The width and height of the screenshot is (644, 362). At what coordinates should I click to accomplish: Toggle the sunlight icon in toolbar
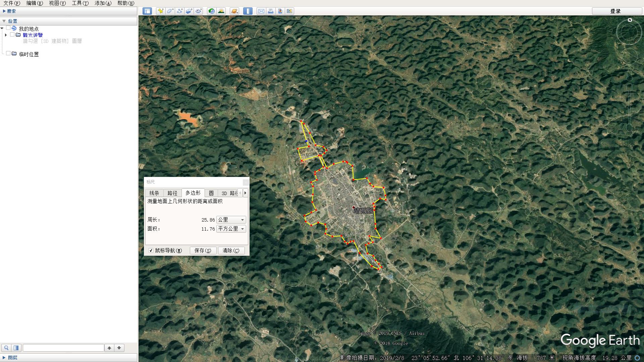tap(221, 11)
